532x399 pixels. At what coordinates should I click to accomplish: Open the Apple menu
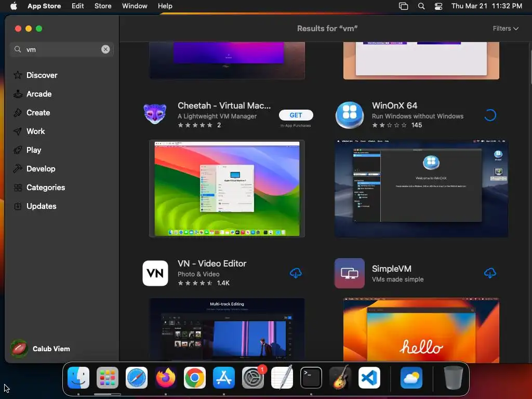[14, 6]
